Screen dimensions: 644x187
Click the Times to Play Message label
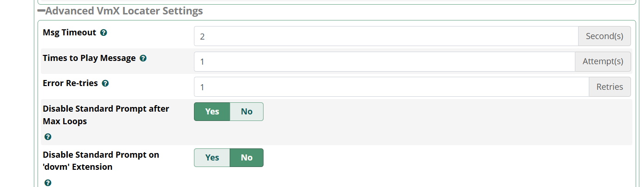89,59
